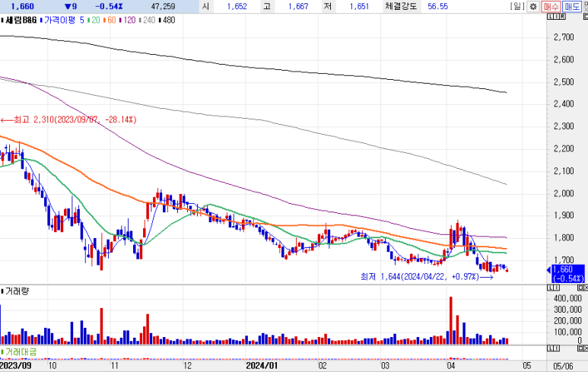Click the [일] daily period indicator
The height and width of the screenshot is (372, 588).
(x=517, y=6)
